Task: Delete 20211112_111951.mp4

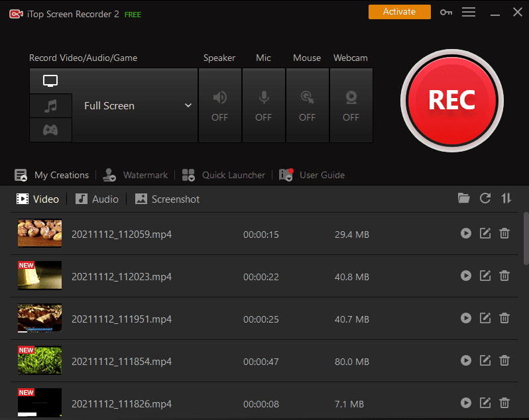Action: pos(504,318)
